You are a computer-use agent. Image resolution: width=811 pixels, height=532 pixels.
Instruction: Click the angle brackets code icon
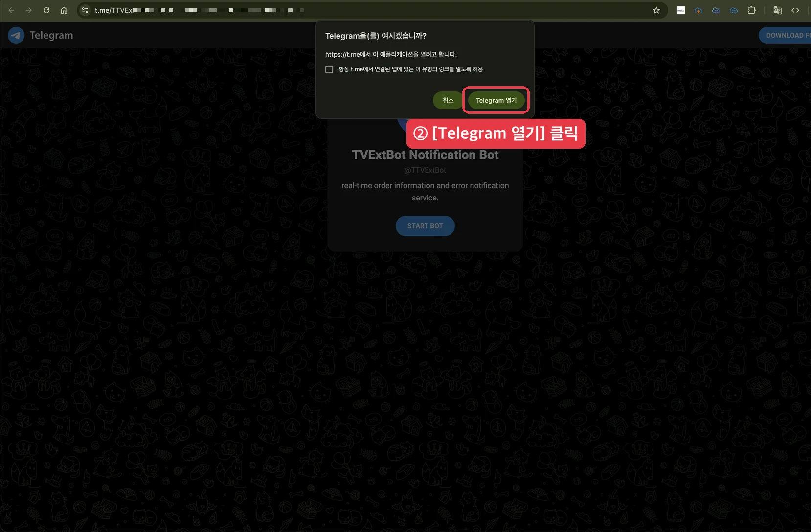[795, 10]
